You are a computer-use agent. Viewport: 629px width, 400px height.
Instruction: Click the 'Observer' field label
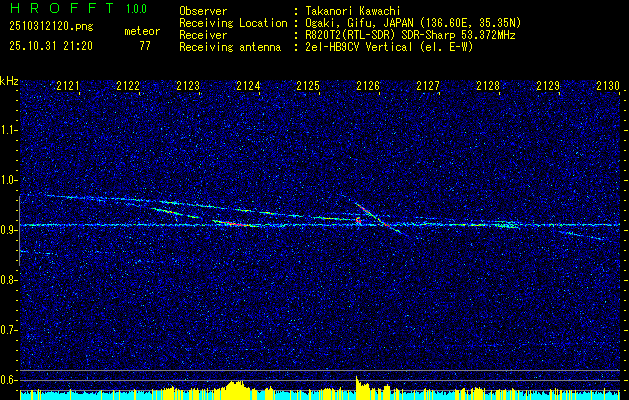click(203, 11)
